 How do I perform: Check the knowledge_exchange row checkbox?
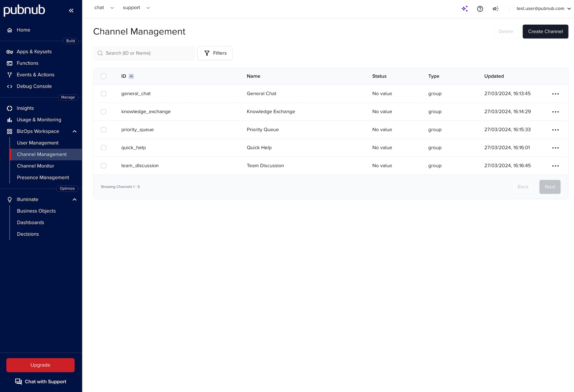[x=103, y=112]
